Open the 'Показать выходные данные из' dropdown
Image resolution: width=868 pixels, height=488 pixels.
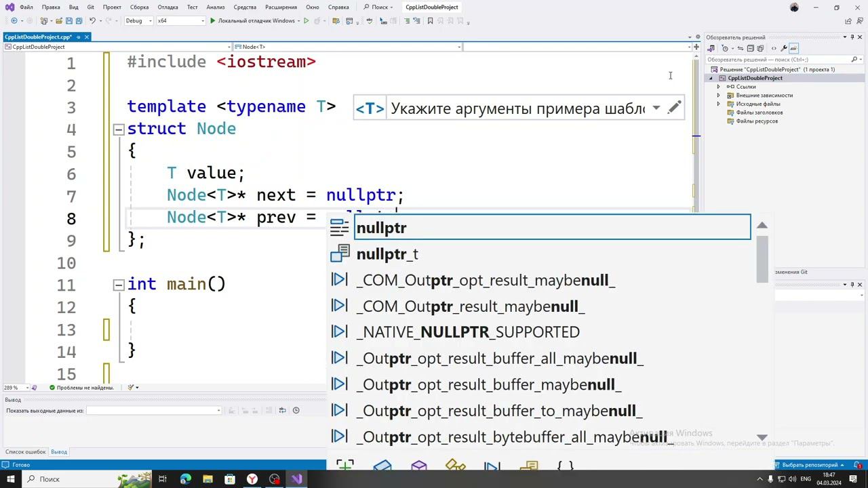click(154, 410)
